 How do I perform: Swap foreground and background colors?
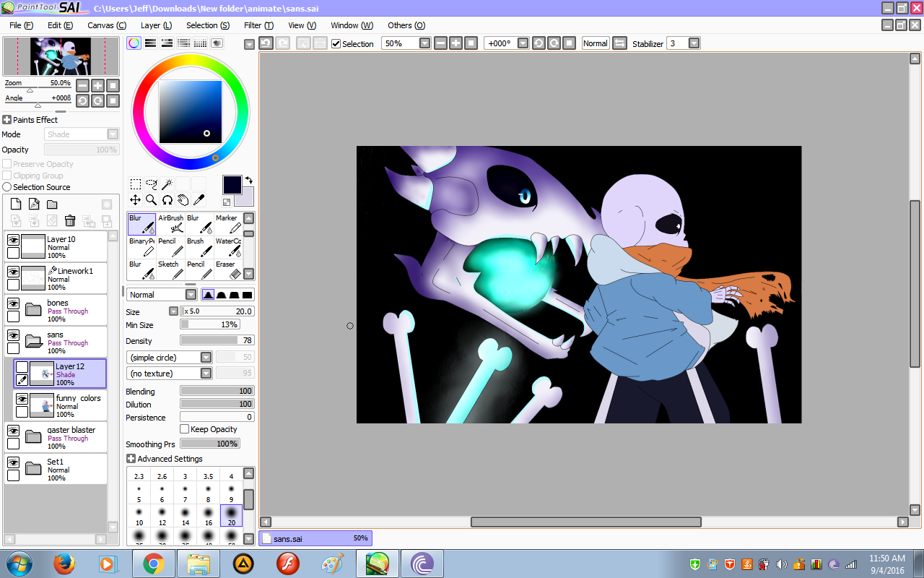point(249,180)
